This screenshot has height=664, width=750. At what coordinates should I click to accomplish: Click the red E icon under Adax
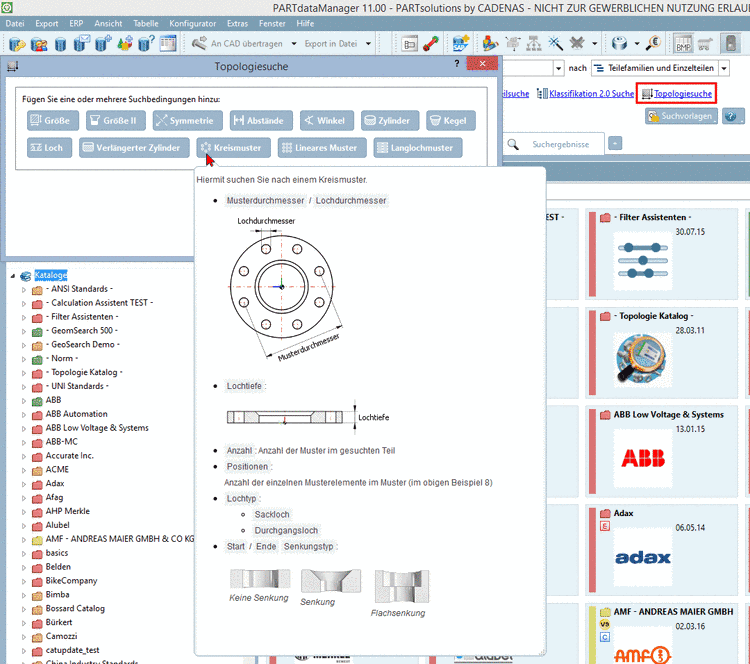click(x=605, y=527)
